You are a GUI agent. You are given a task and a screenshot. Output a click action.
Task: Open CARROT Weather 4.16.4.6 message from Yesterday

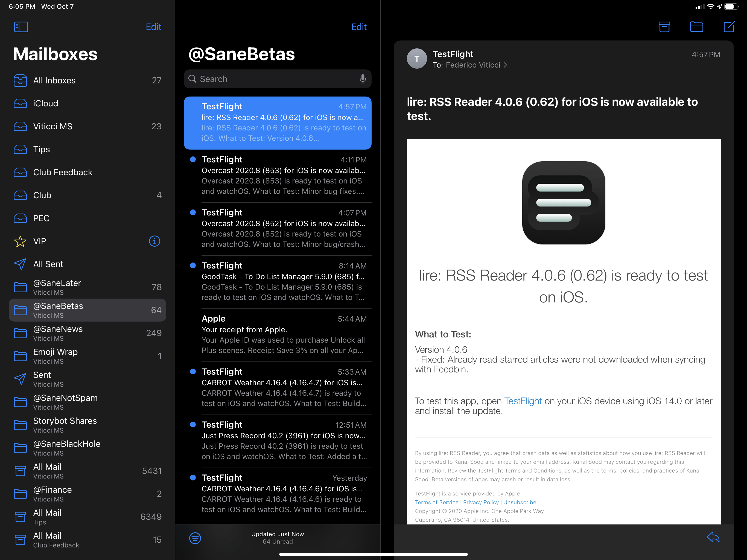(278, 494)
